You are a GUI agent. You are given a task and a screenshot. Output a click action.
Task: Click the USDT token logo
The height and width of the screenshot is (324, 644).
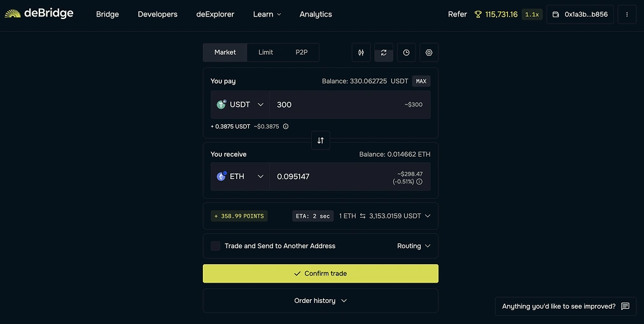[x=221, y=104]
